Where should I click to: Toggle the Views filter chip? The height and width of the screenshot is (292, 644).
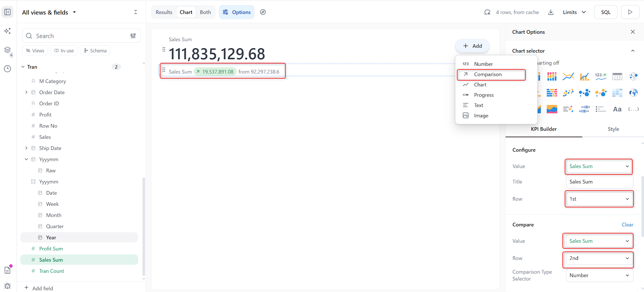[35, 50]
